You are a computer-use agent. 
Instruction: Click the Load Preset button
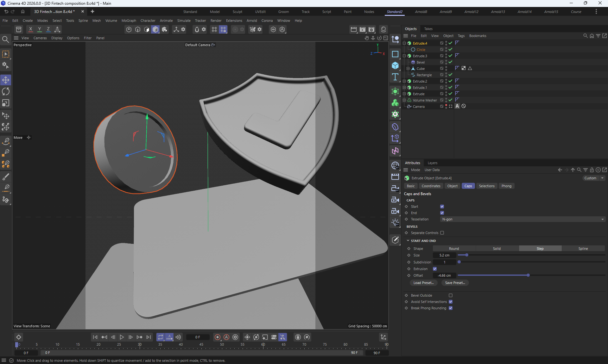pos(423,283)
